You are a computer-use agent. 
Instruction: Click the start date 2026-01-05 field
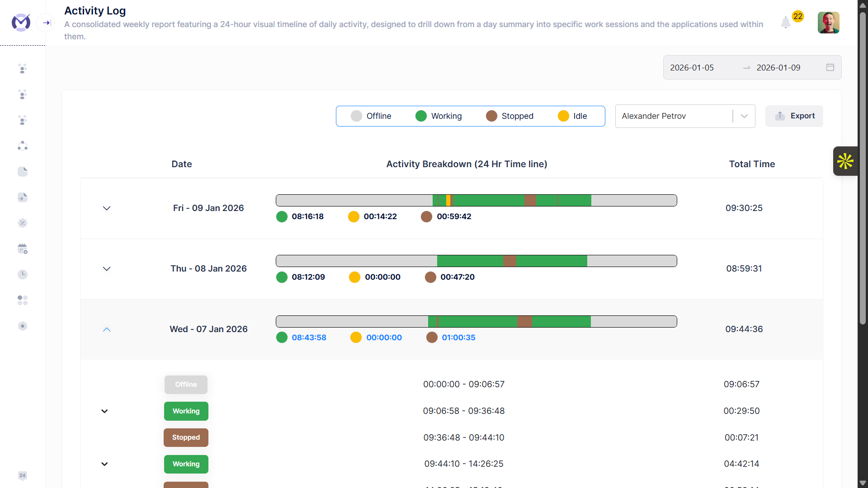[x=692, y=67]
